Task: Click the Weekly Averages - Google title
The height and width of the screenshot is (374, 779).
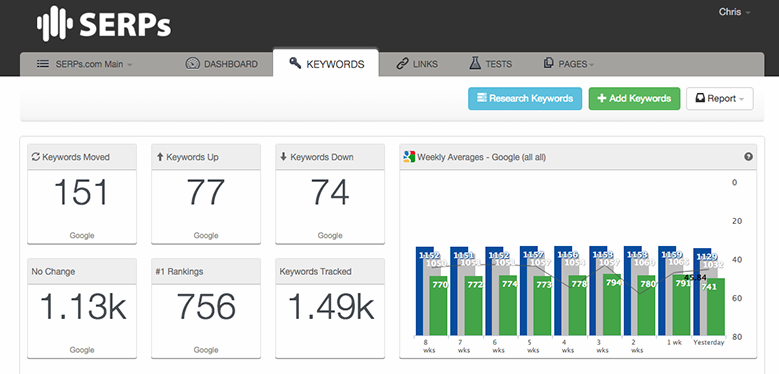Action: click(x=481, y=157)
